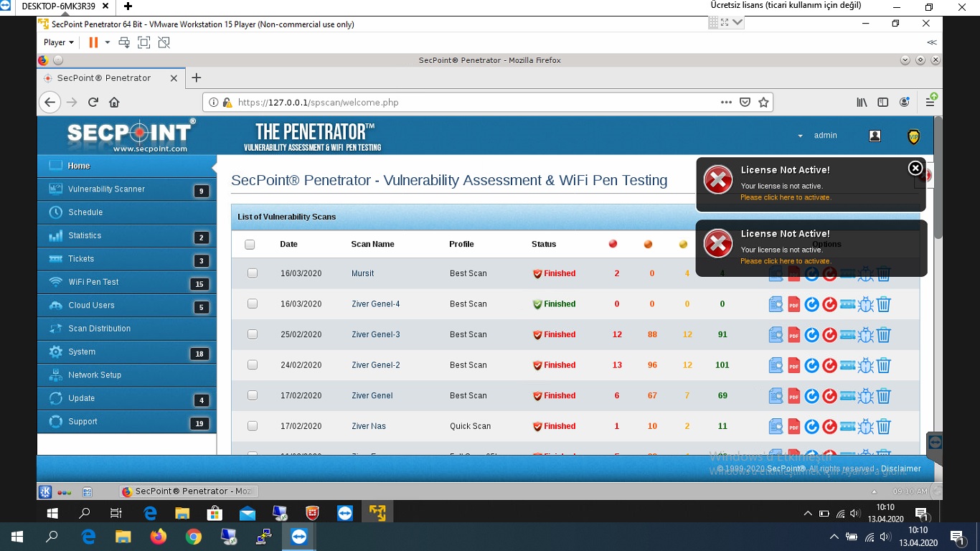The width and height of the screenshot is (980, 551).
Task: Click the ticket icon in Ziver Genel-4 row
Action: (847, 304)
